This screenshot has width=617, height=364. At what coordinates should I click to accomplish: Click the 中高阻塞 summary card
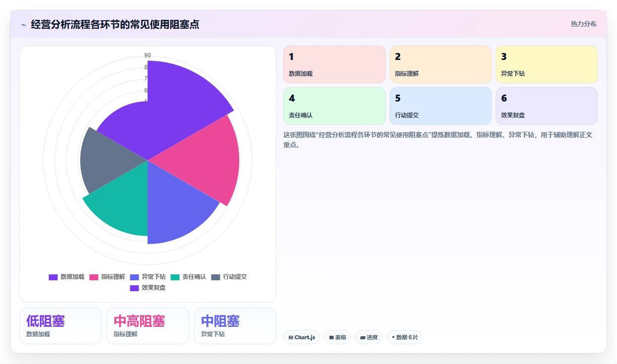148,326
